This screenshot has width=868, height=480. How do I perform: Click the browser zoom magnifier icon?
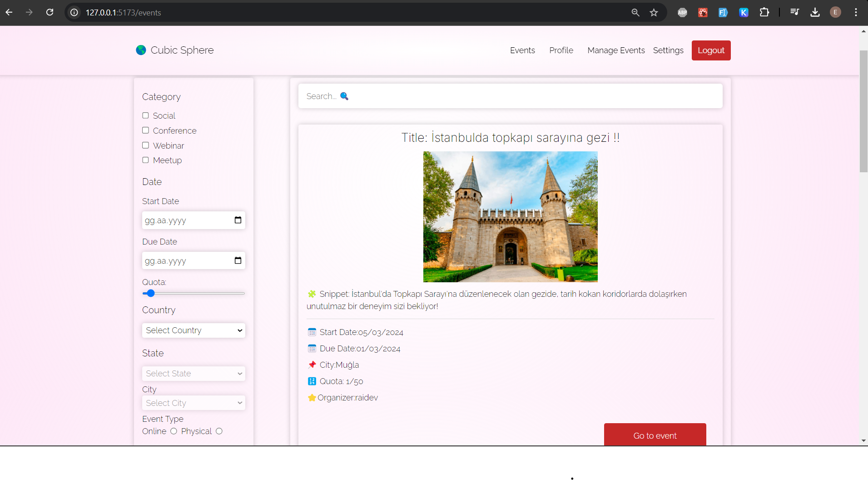[635, 12]
